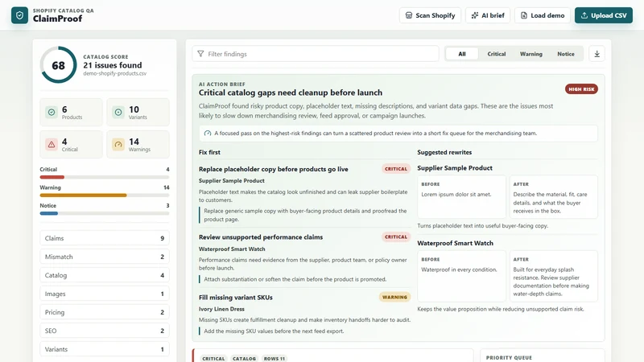
Task: Click 'demo-shopify-products.csv' file name
Action: (114, 73)
